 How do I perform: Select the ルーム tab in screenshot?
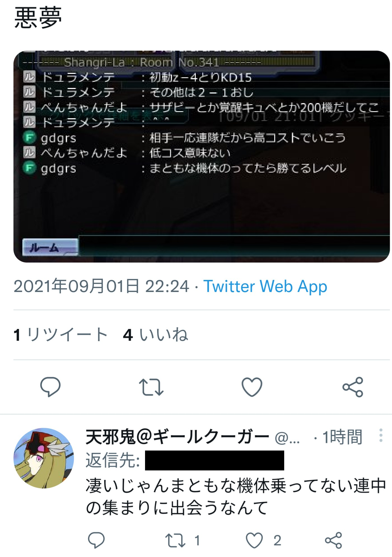tap(50, 247)
